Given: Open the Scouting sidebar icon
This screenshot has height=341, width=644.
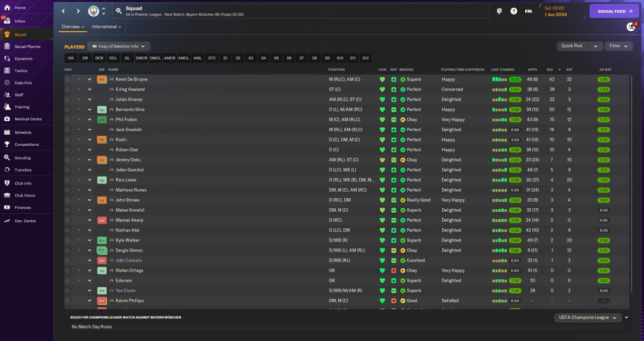Looking at the screenshot, I should coord(7,157).
